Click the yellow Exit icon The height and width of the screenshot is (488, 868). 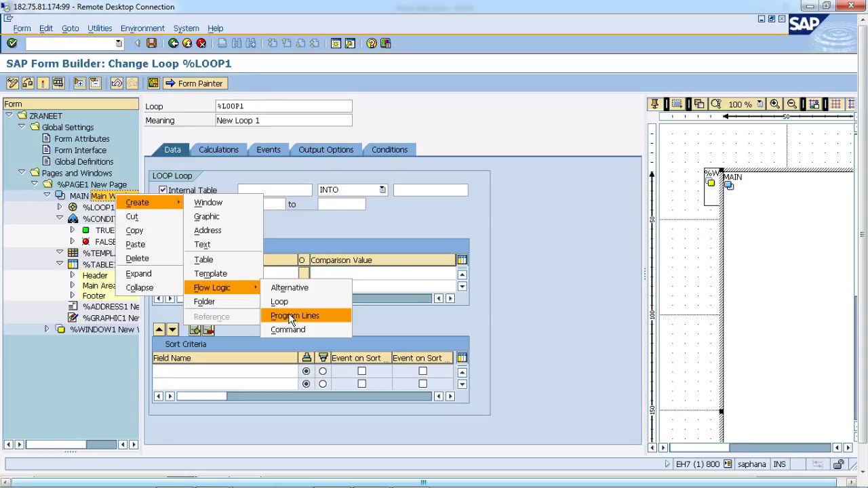click(x=187, y=43)
